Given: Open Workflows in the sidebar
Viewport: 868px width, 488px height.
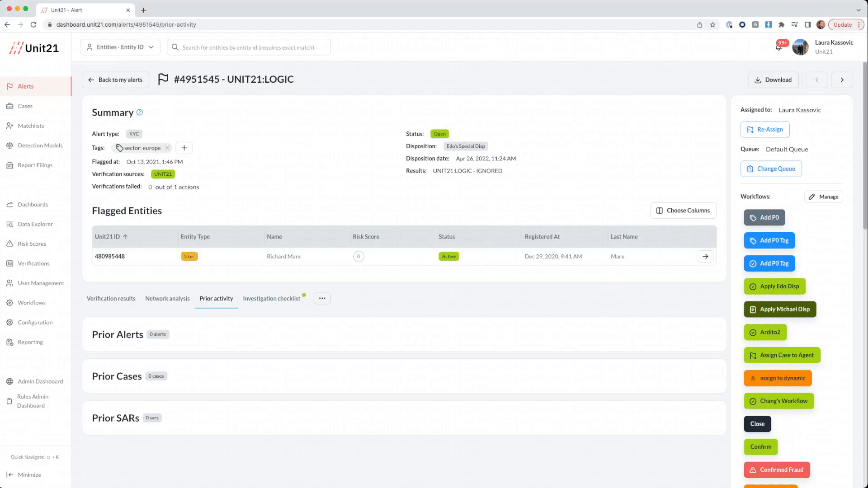Looking at the screenshot, I should (31, 303).
